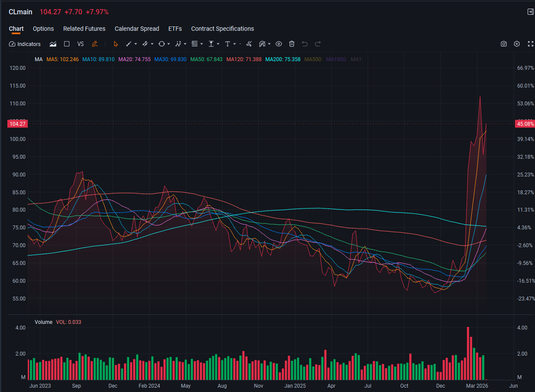Viewport: 535px width, 392px height.
Task: Expand Fibonacci tool options arrow
Action: 202,44
